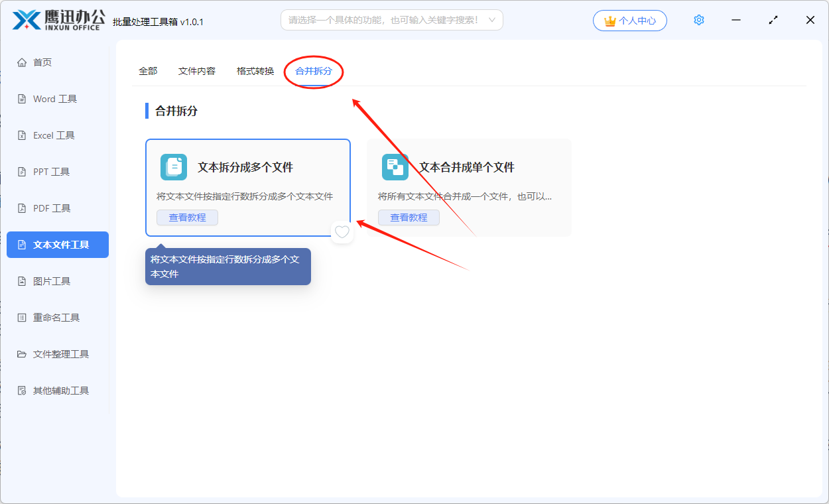Open the 文本合并成单个文件 title
Viewport: 829px width, 504px height.
pyautogui.click(x=467, y=168)
